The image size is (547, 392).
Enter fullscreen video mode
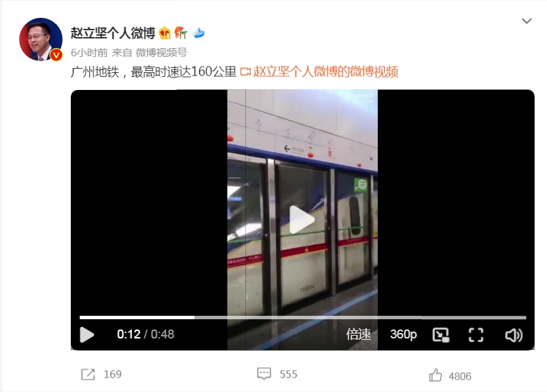click(x=476, y=335)
